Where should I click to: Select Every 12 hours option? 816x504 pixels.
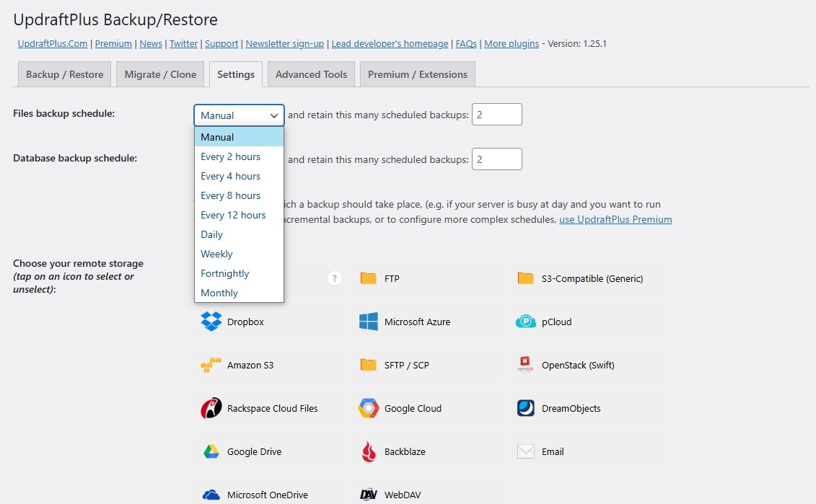(x=239, y=215)
